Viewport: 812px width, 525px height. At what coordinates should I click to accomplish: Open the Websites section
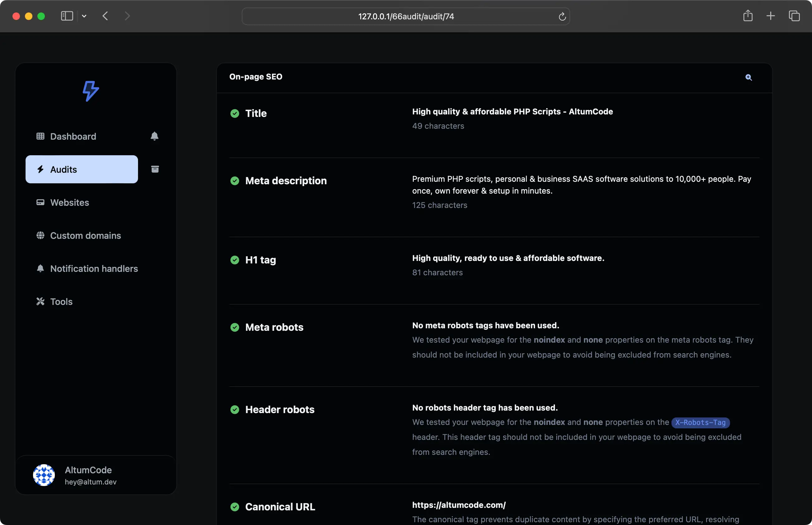click(69, 203)
